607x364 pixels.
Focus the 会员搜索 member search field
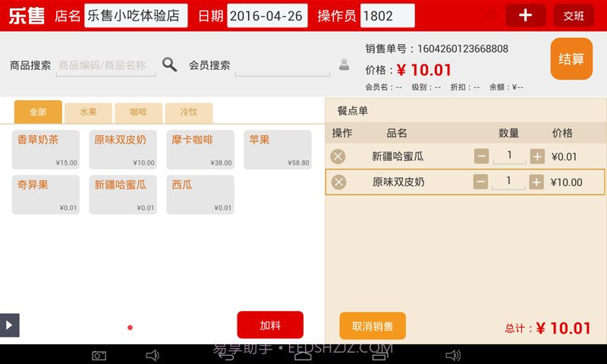(282, 67)
